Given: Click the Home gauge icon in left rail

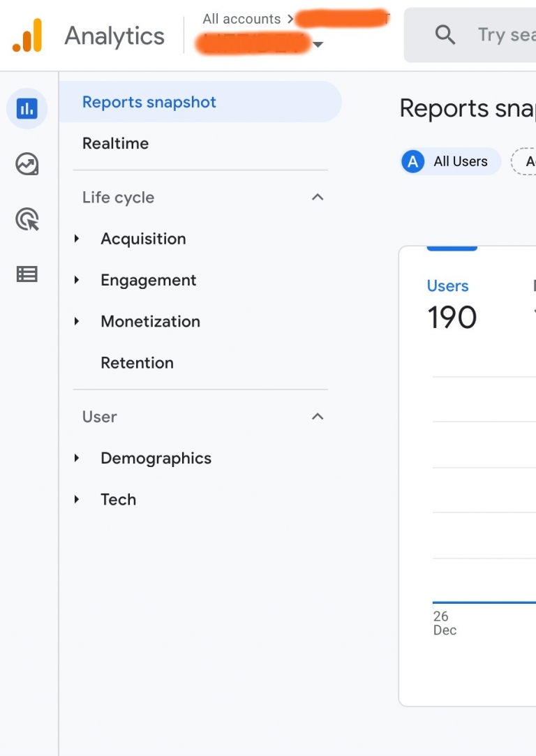Looking at the screenshot, I should (27, 165).
